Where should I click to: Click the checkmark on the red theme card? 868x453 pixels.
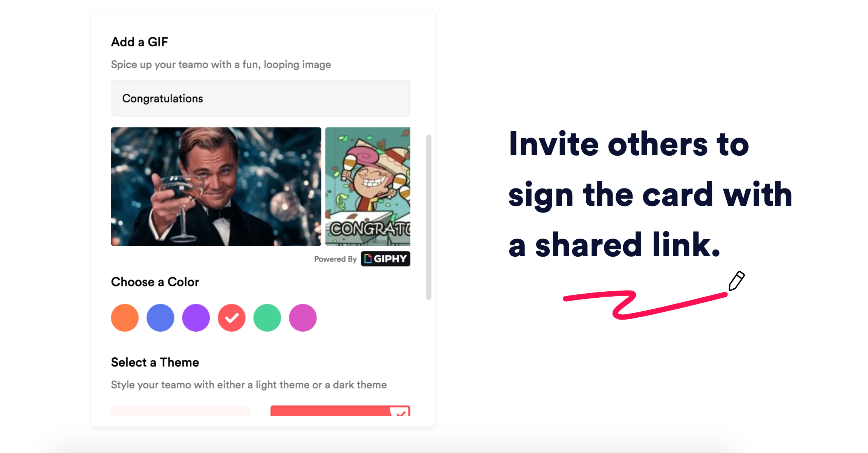coord(400,412)
